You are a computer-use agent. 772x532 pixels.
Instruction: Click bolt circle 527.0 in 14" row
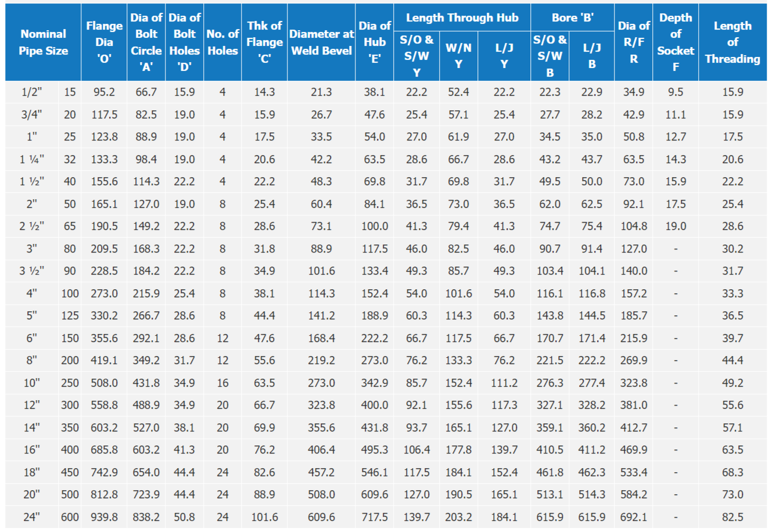point(146,428)
